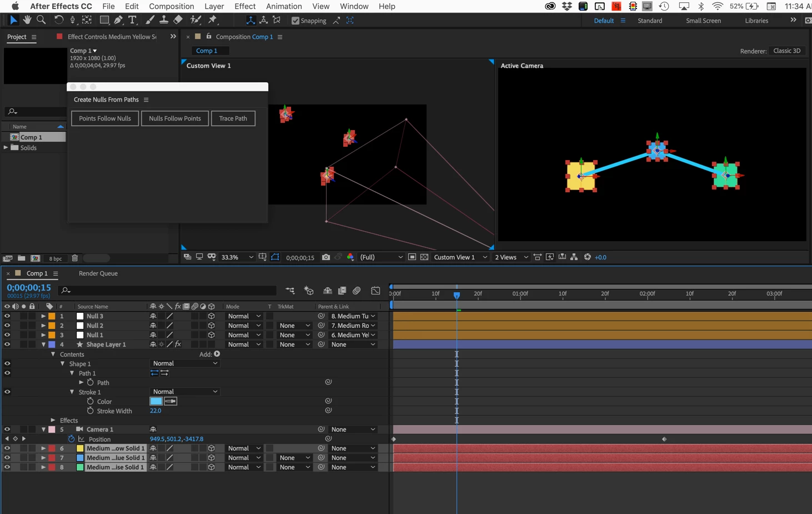Toggle 3D layer switch for Null 2
This screenshot has width=812, height=514.
(212, 326)
